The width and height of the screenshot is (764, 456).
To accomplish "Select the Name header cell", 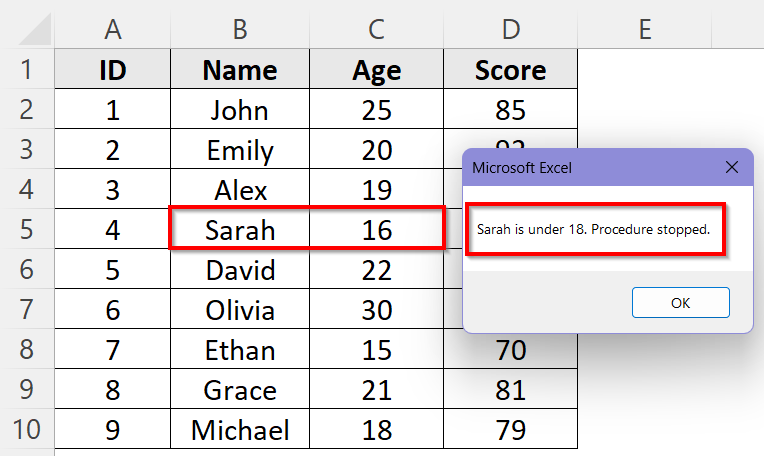I will point(239,70).
